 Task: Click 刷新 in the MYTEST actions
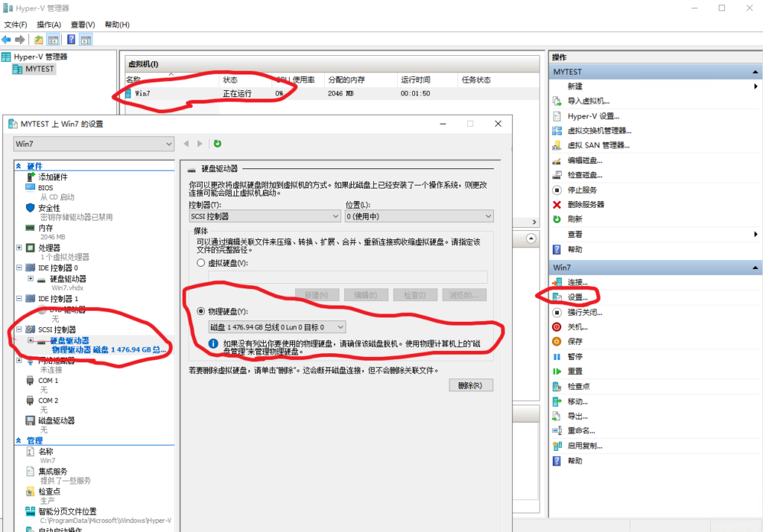click(x=574, y=219)
